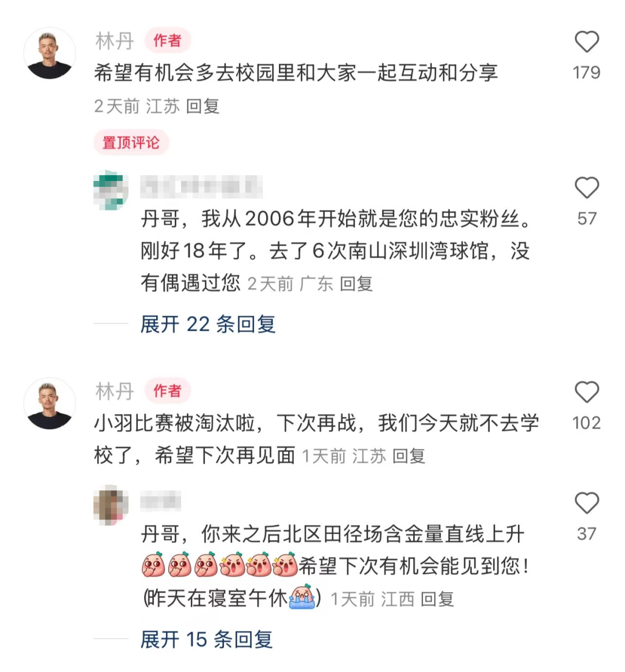Viewport: 625px width, 672px height.
Task: Open 林丹 username on the second comment
Action: coord(115,392)
